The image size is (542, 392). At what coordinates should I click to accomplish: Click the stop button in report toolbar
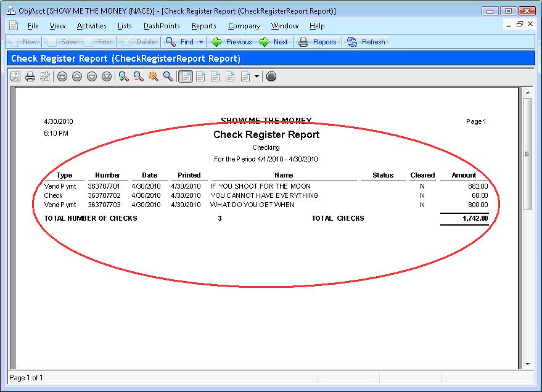point(271,76)
